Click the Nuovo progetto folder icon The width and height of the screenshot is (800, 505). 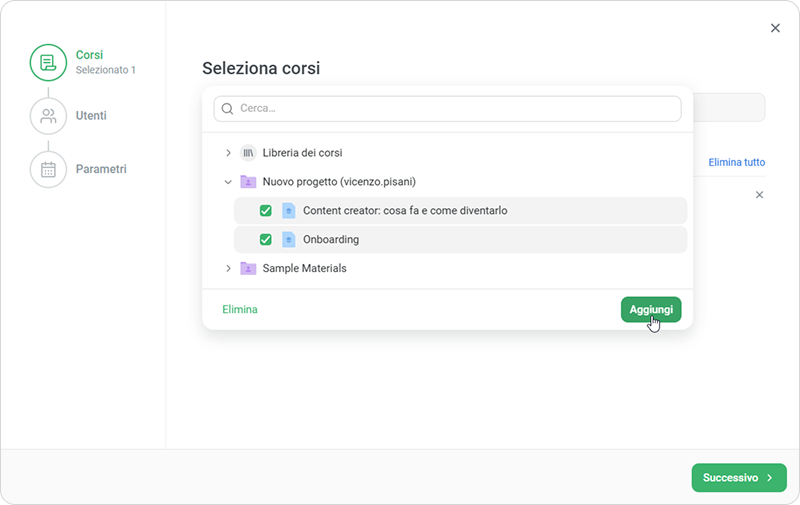[248, 182]
